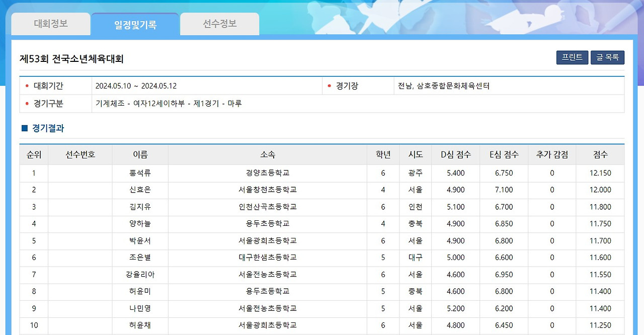Select the row for rank 5 박윤서
Viewport: 644px width, 335px height.
[139, 240]
